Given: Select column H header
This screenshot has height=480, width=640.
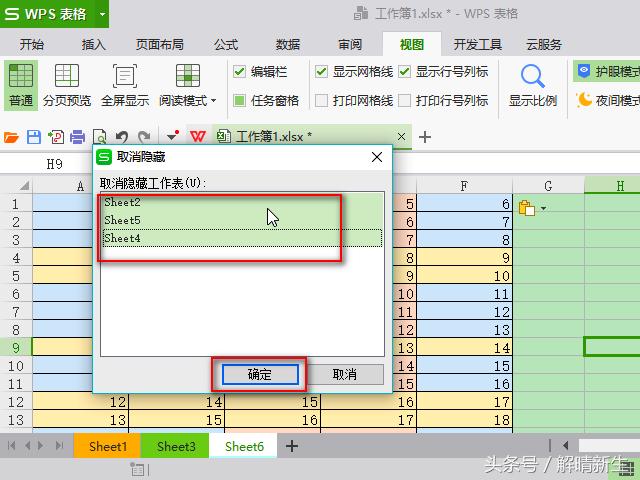Looking at the screenshot, I should [612, 186].
